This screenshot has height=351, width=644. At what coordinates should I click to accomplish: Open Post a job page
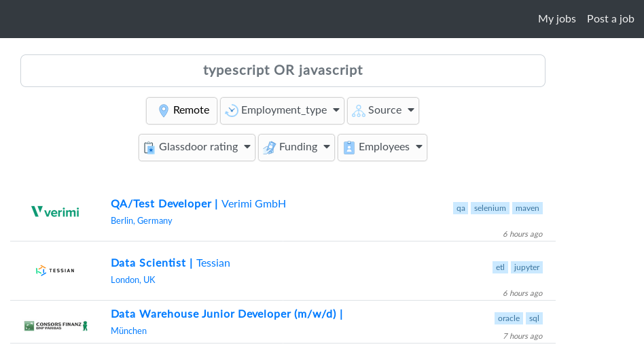611,19
